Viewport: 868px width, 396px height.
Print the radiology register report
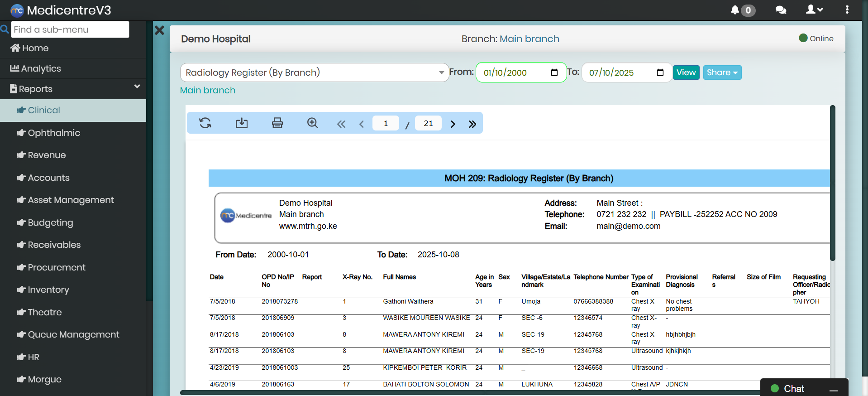coord(277,123)
